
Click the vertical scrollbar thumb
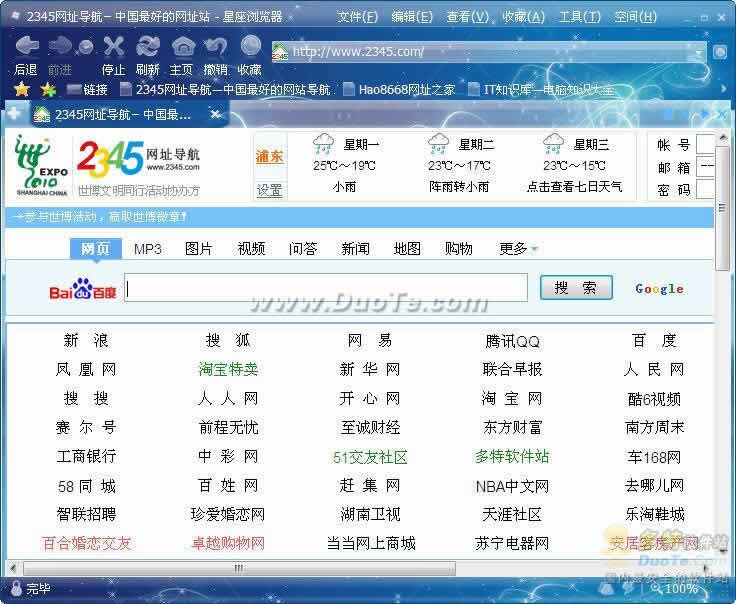coord(721,208)
